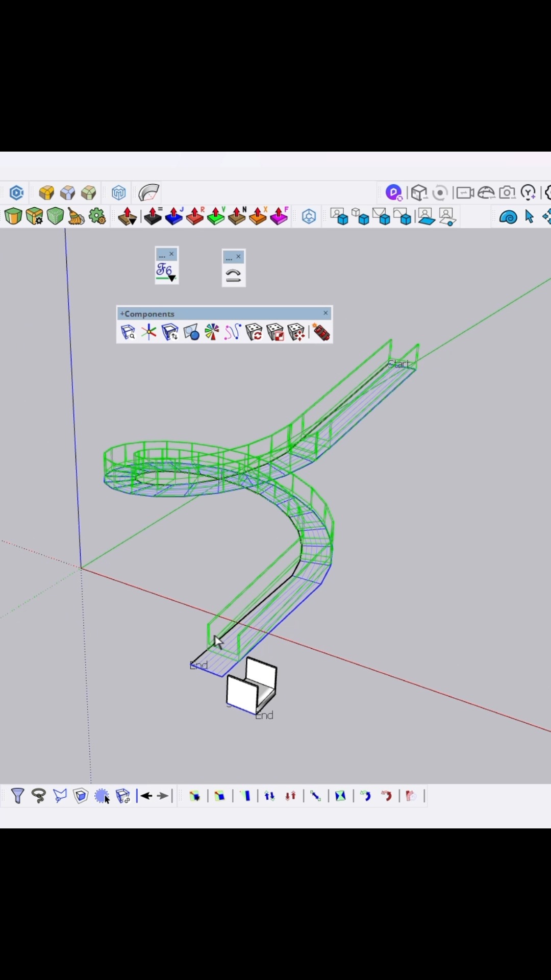Select the green rounded cube icon
The height and width of the screenshot is (980, 551).
[x=88, y=193]
